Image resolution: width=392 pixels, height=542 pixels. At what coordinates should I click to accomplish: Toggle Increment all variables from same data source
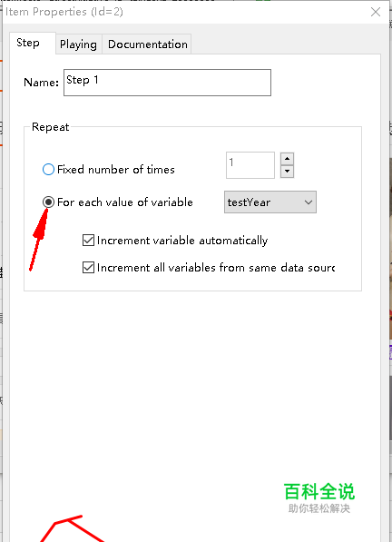(88, 268)
